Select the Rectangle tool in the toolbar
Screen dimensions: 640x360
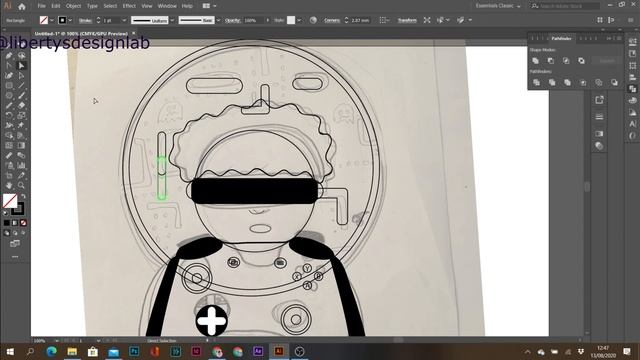click(9, 86)
